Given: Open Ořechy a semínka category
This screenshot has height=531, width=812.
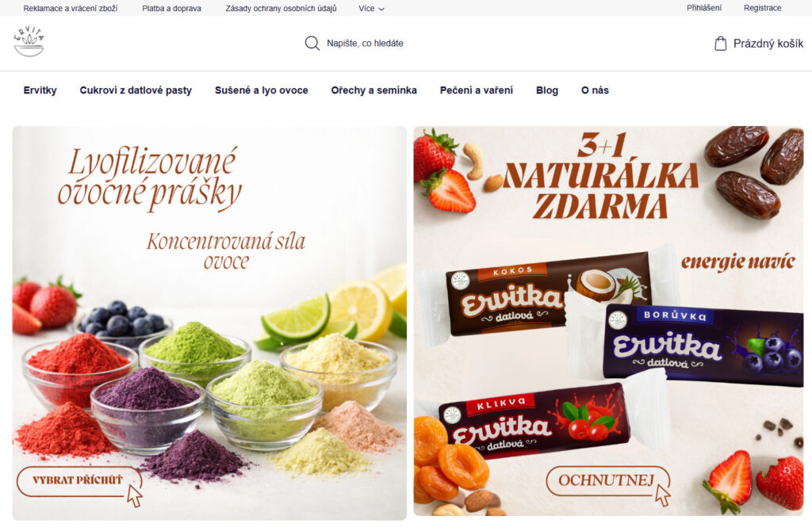Looking at the screenshot, I should pyautogui.click(x=374, y=90).
